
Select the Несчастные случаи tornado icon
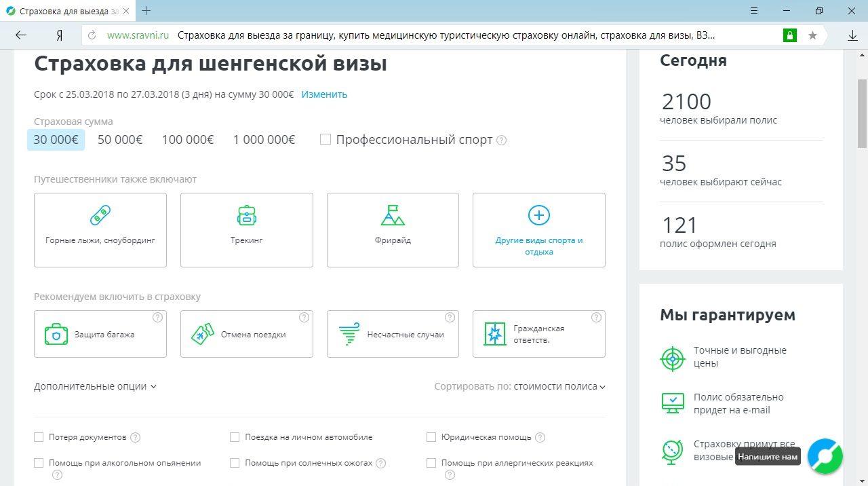click(349, 334)
